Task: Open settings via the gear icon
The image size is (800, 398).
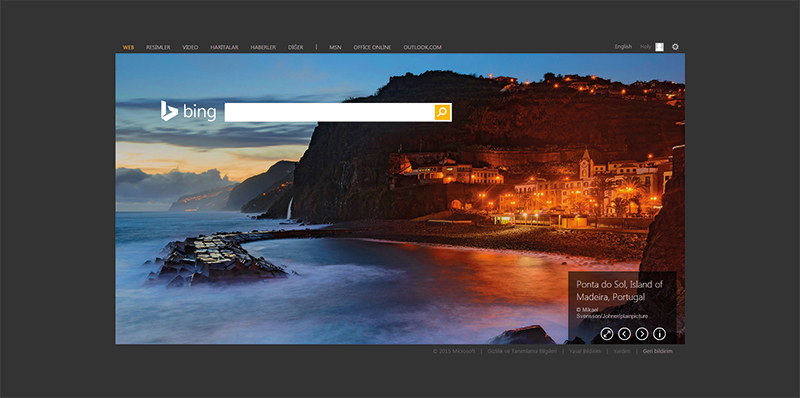Action: click(x=676, y=47)
